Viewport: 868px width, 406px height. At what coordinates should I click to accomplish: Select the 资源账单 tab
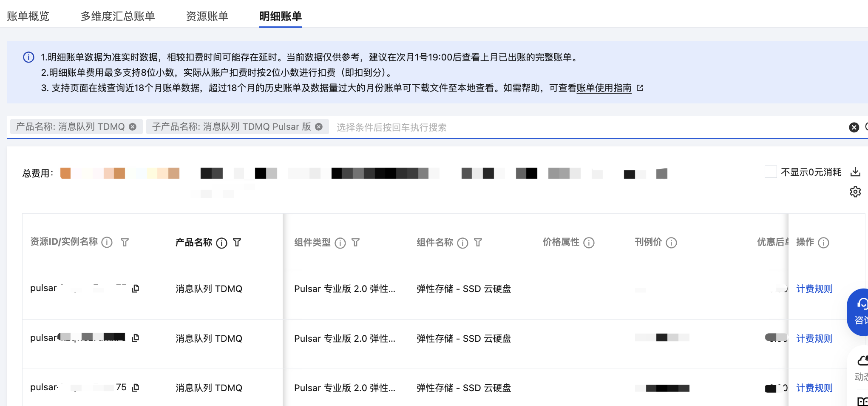coord(207,16)
